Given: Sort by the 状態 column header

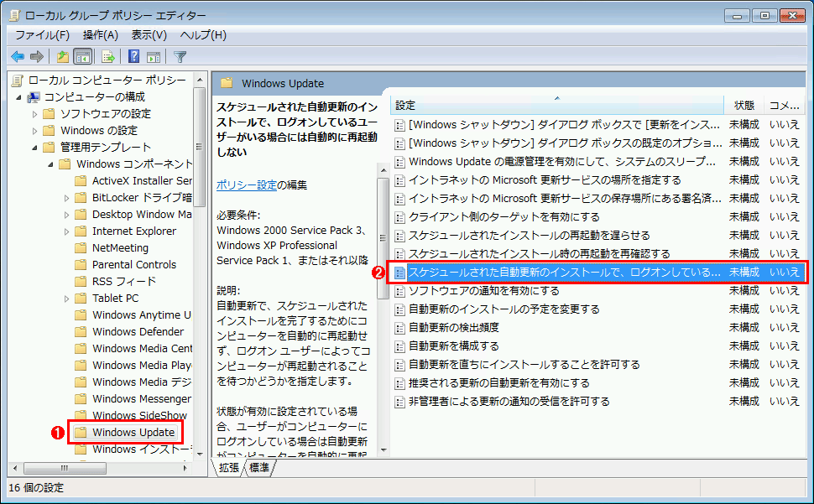Looking at the screenshot, I should click(x=744, y=106).
